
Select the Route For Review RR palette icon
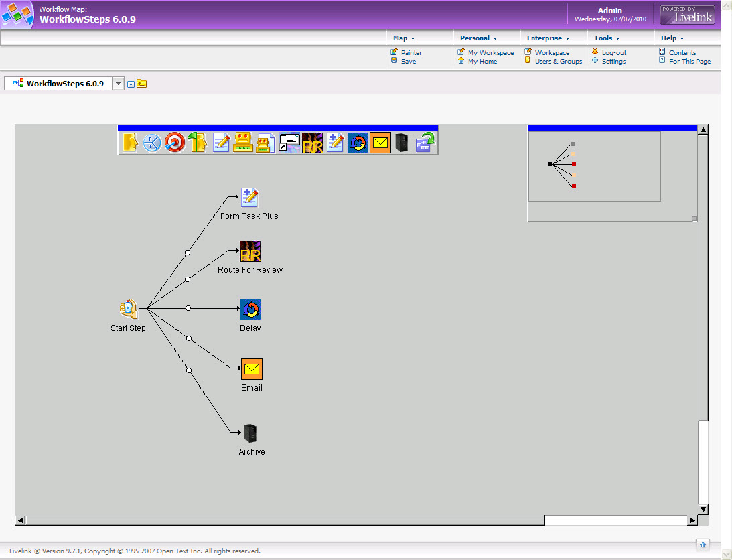click(312, 143)
